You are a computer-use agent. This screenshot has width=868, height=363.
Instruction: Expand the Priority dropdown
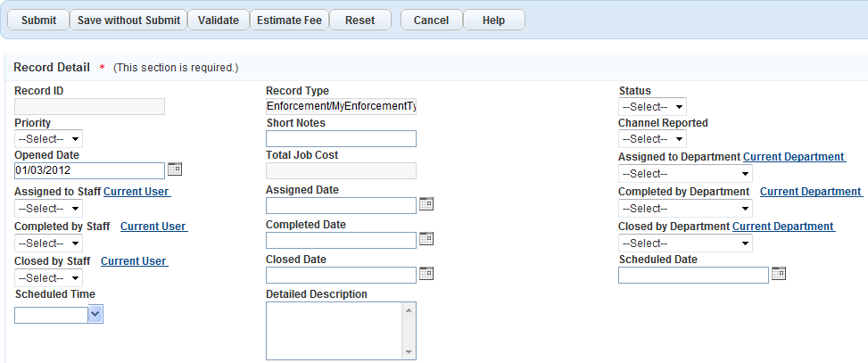(49, 139)
